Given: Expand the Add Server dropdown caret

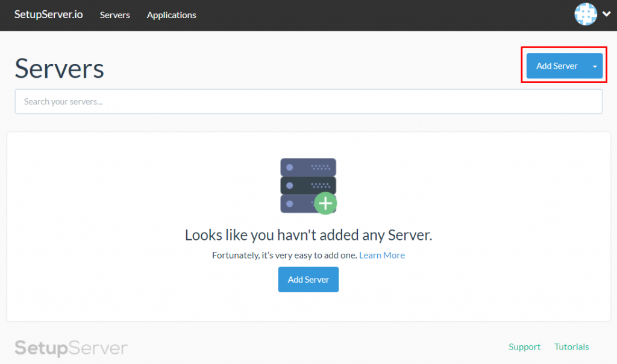Looking at the screenshot, I should click(594, 66).
